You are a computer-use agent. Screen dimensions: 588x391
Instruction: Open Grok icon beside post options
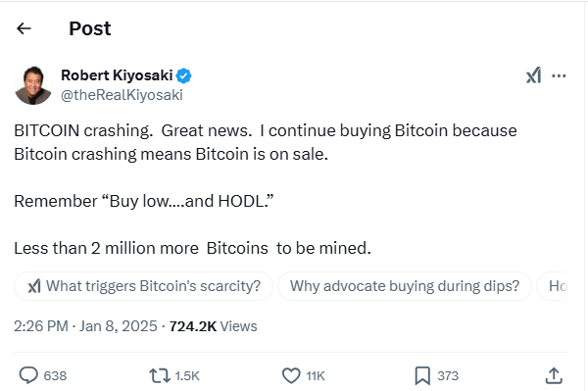point(533,75)
